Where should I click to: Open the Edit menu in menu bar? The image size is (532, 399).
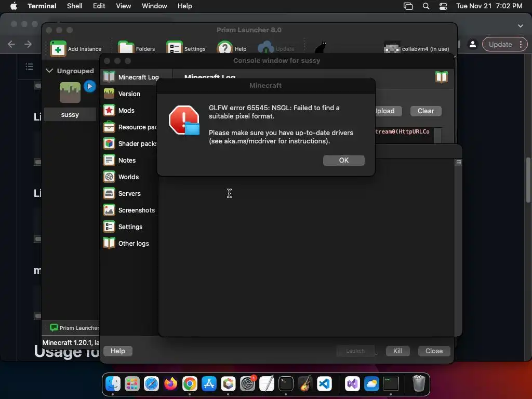click(99, 6)
